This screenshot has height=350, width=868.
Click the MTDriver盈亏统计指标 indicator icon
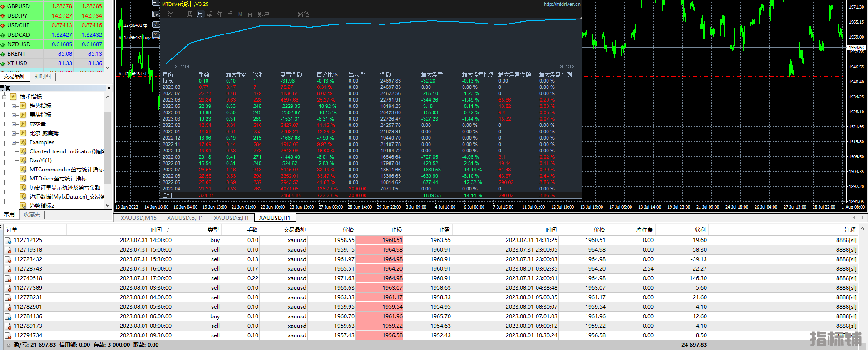coord(23,179)
